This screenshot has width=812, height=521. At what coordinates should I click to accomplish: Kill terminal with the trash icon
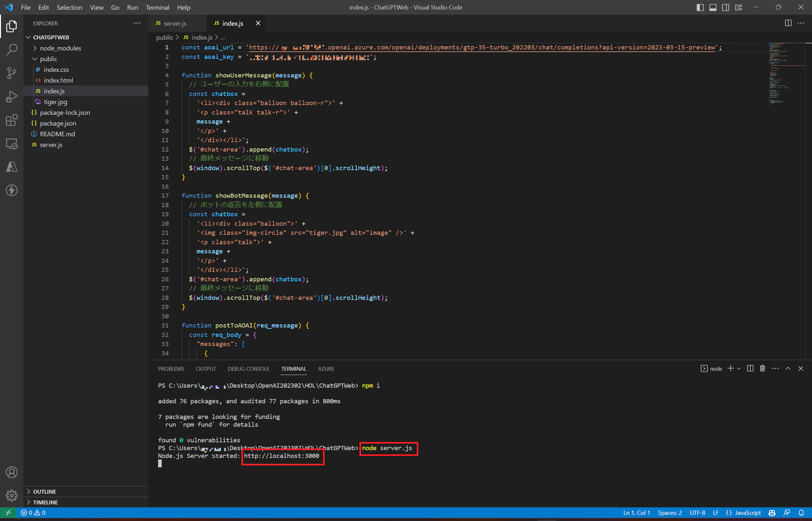[x=762, y=368]
